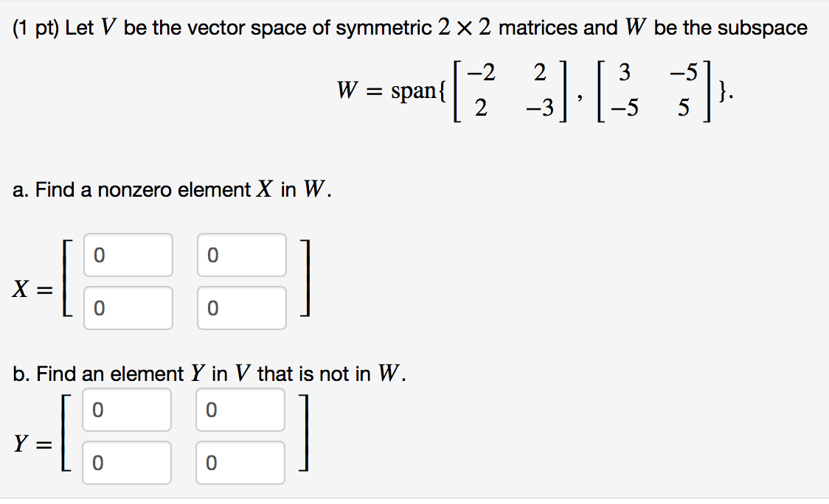Click the top-right entry field of matrix Y
The width and height of the screenshot is (829, 504).
tap(241, 410)
